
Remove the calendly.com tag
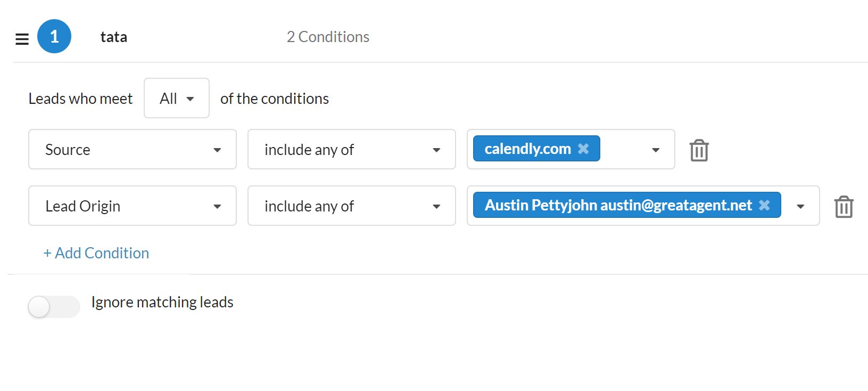(583, 149)
